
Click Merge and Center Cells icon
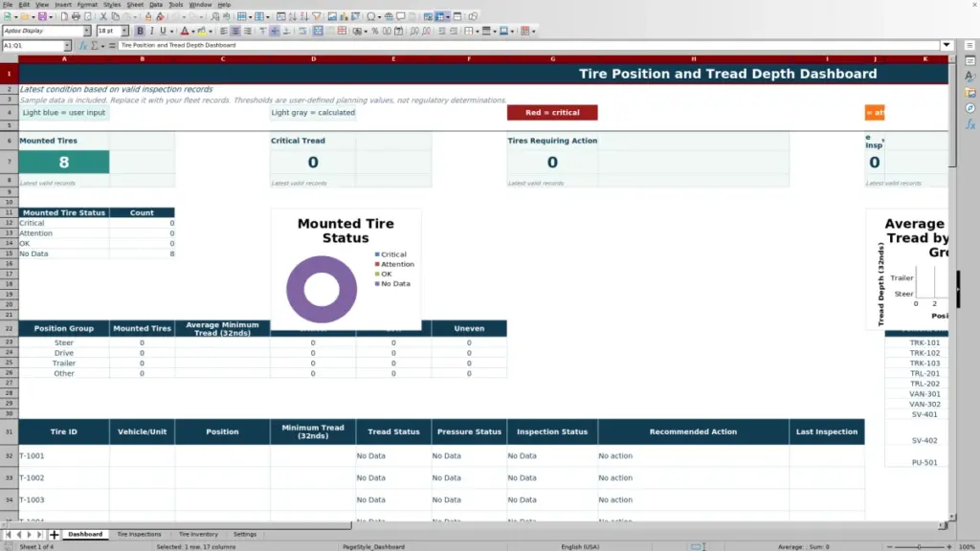point(318,31)
